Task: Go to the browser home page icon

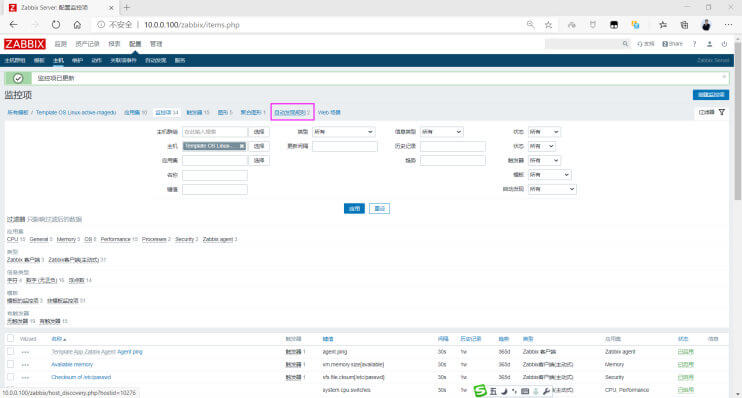Action: (77, 25)
